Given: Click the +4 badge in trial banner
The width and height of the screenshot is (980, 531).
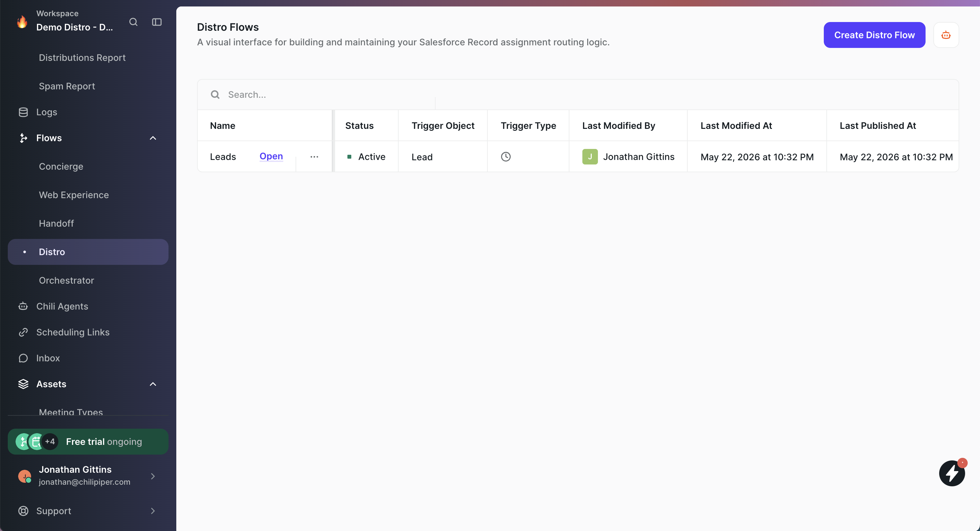Looking at the screenshot, I should (50, 442).
